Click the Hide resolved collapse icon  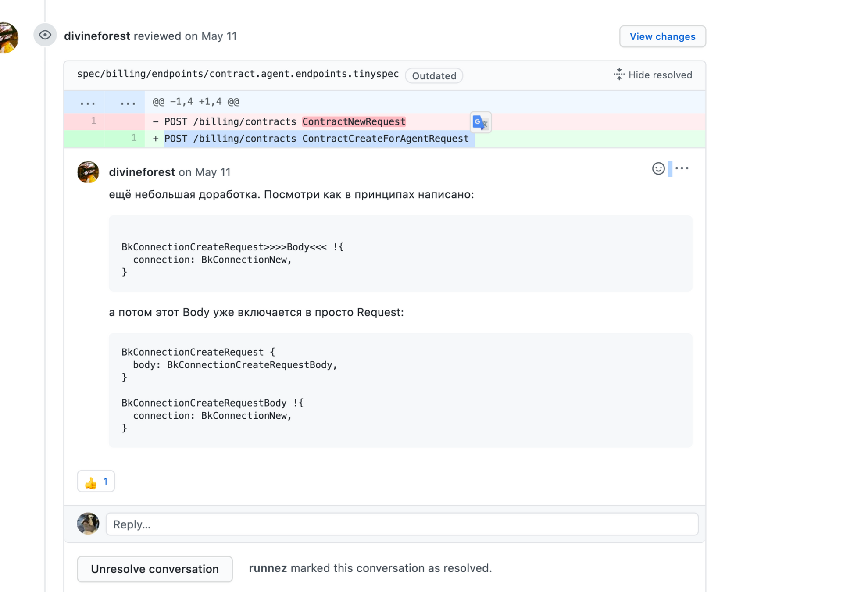point(619,75)
